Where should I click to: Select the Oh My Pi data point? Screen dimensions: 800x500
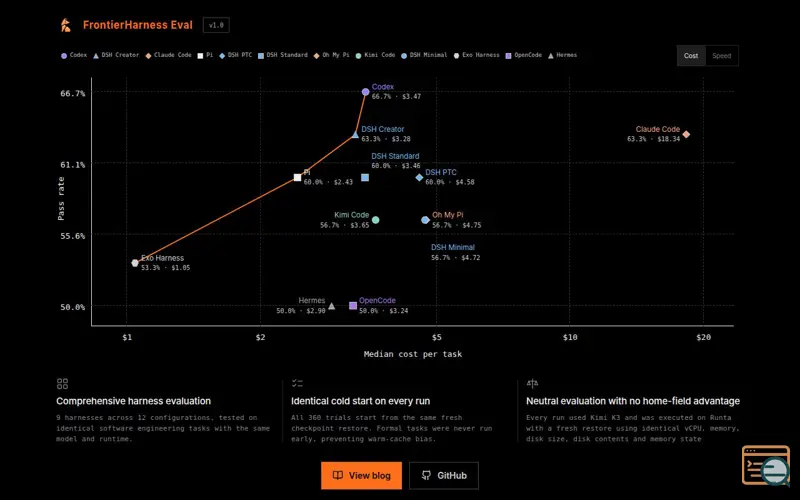pos(425,220)
